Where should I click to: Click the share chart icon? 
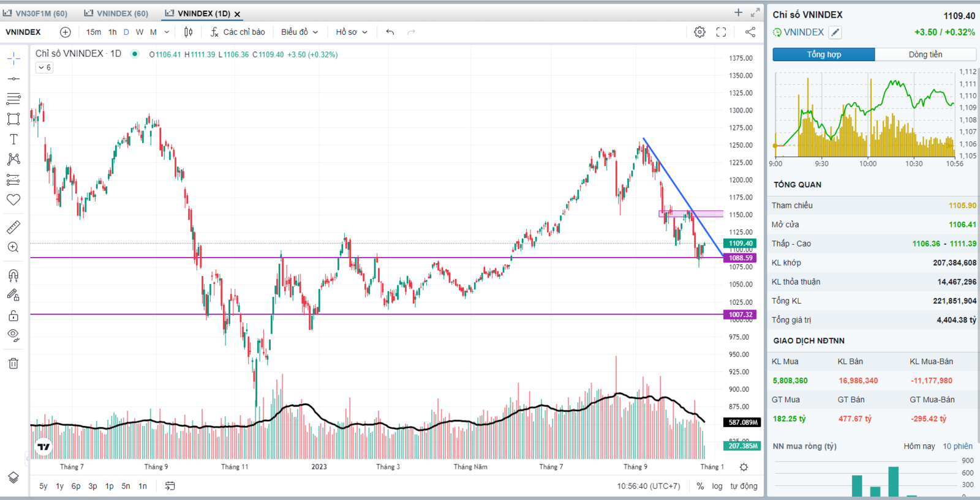pos(750,32)
